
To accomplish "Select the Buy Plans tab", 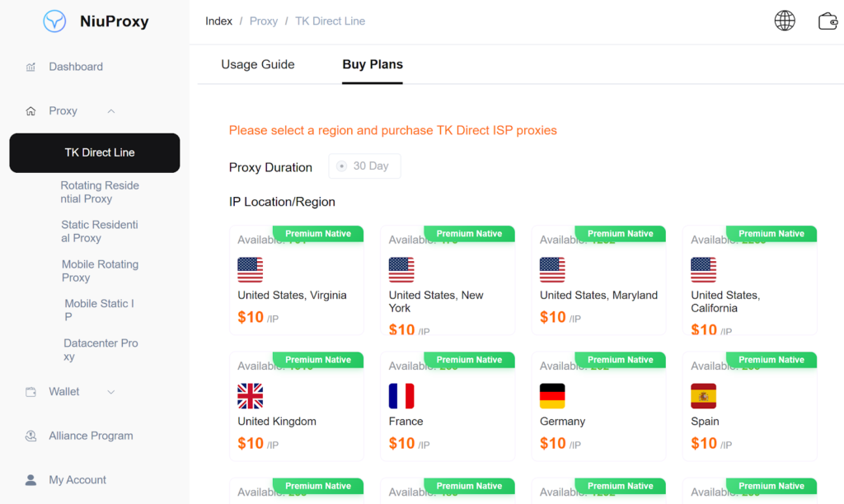I will point(373,64).
